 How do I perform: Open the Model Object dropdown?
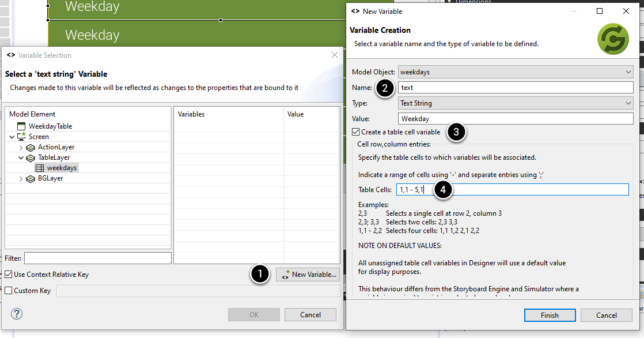click(x=628, y=72)
